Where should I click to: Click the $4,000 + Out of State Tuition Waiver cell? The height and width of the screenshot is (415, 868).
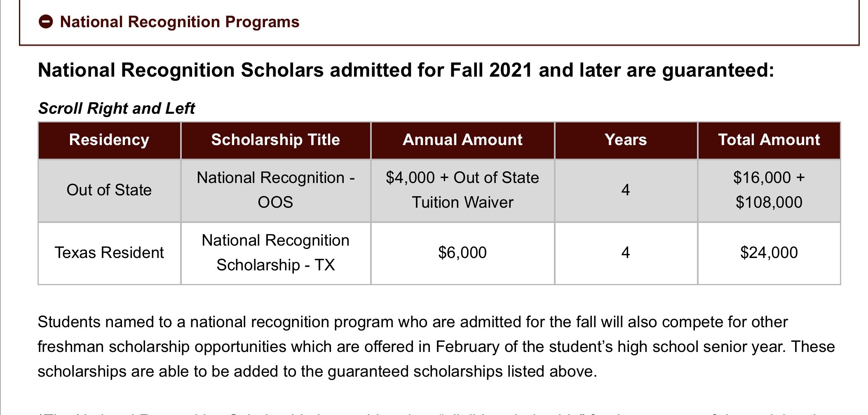pos(462,190)
